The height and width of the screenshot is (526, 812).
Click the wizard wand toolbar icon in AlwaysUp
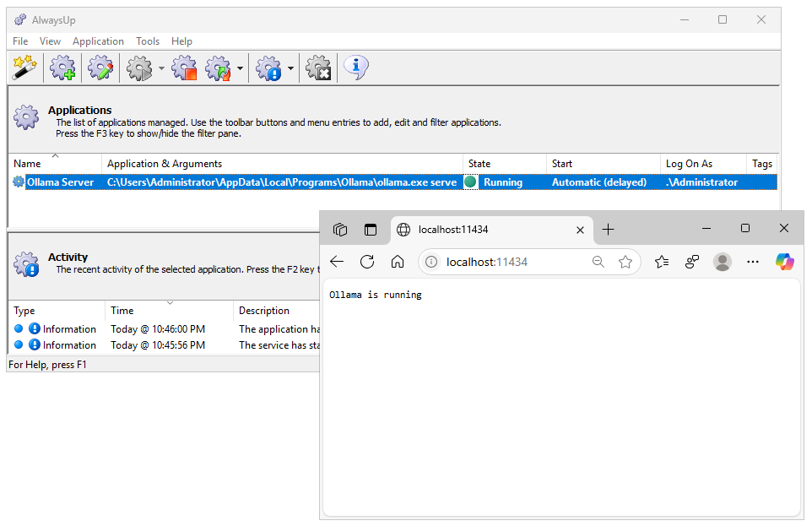click(24, 68)
